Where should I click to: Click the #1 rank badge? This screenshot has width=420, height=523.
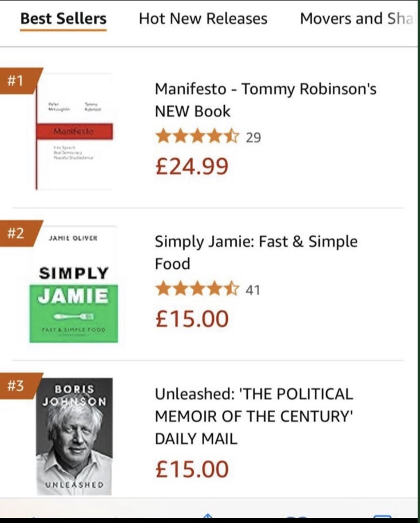pyautogui.click(x=17, y=81)
